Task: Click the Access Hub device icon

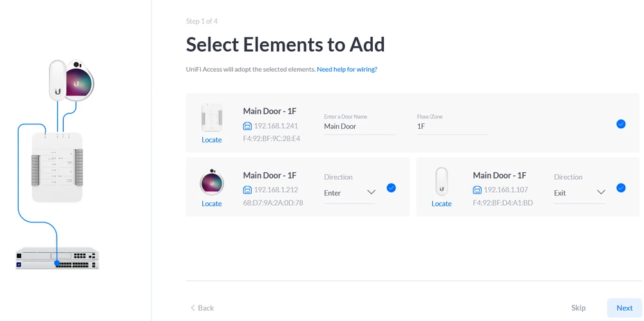Action: [x=211, y=118]
